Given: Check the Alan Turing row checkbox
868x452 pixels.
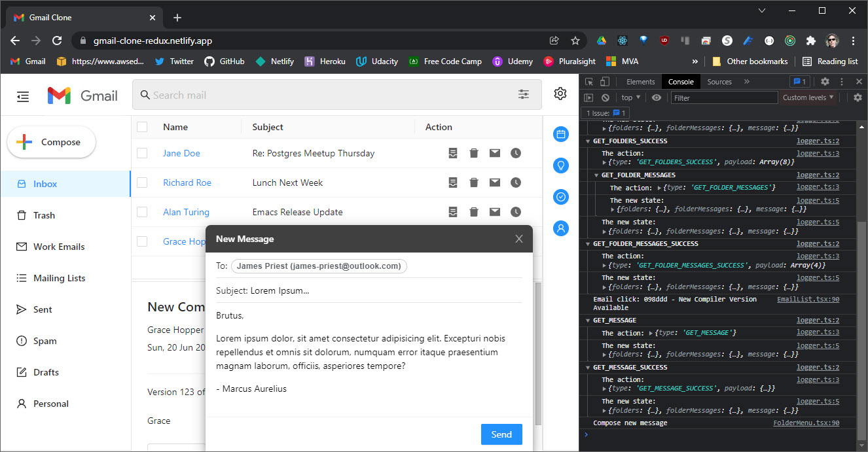Looking at the screenshot, I should [x=142, y=212].
